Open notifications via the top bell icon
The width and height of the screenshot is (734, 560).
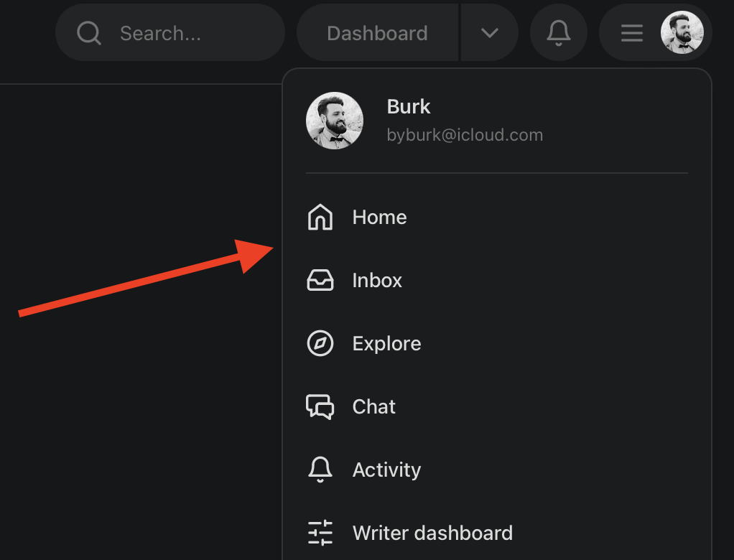click(x=559, y=33)
